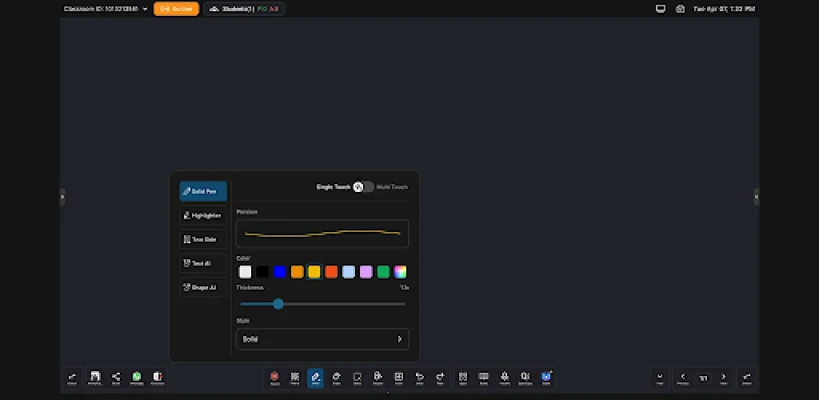Screen dimensions: 819x400
Task: Select the Eraser tool icon
Action: pos(336,377)
